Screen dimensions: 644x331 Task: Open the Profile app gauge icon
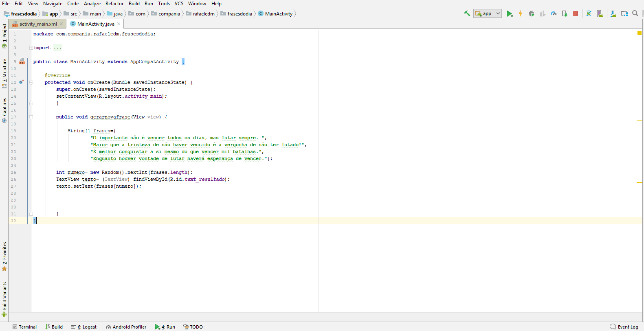tap(553, 13)
